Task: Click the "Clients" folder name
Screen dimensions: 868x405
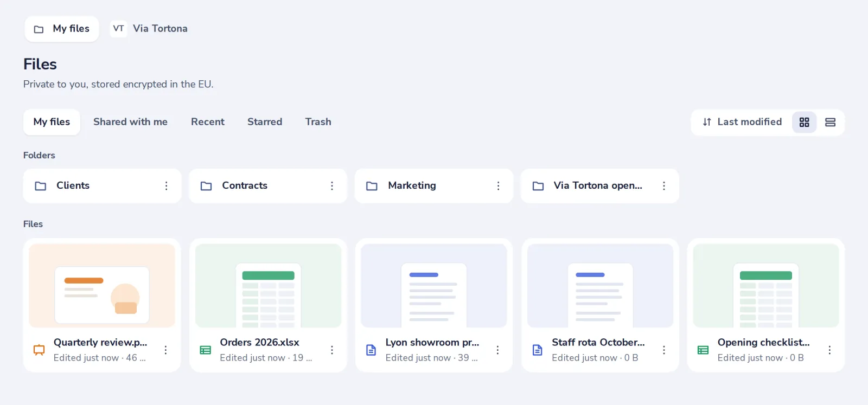Action: [73, 185]
